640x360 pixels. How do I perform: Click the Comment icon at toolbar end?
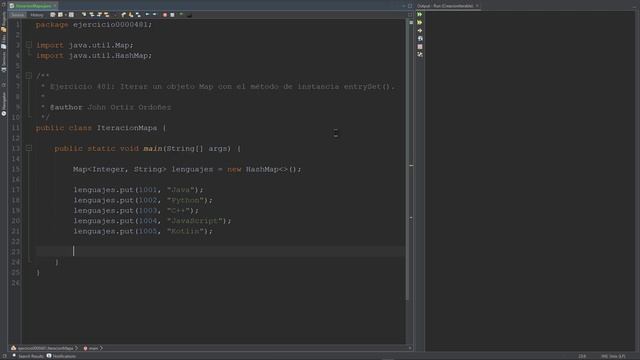pyautogui.click(x=189, y=15)
